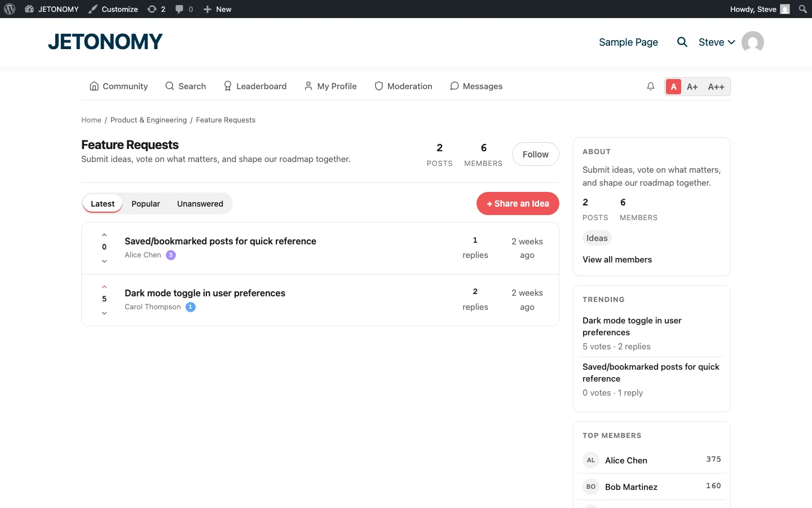Click the Ideas tag in the About panel
The width and height of the screenshot is (812, 508).
point(597,238)
